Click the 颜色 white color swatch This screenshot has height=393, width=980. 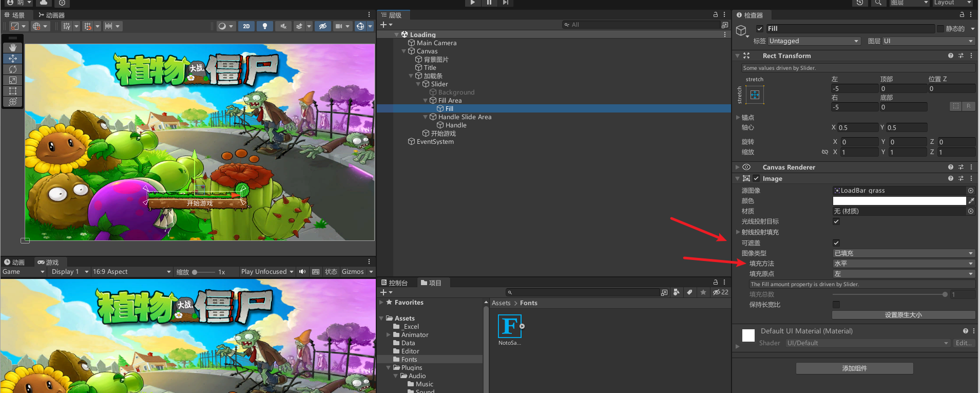(899, 201)
